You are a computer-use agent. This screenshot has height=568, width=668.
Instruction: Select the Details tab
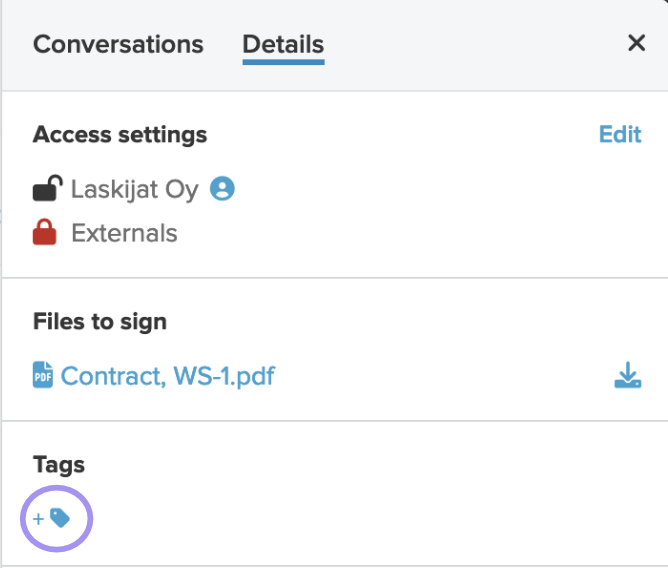[283, 44]
